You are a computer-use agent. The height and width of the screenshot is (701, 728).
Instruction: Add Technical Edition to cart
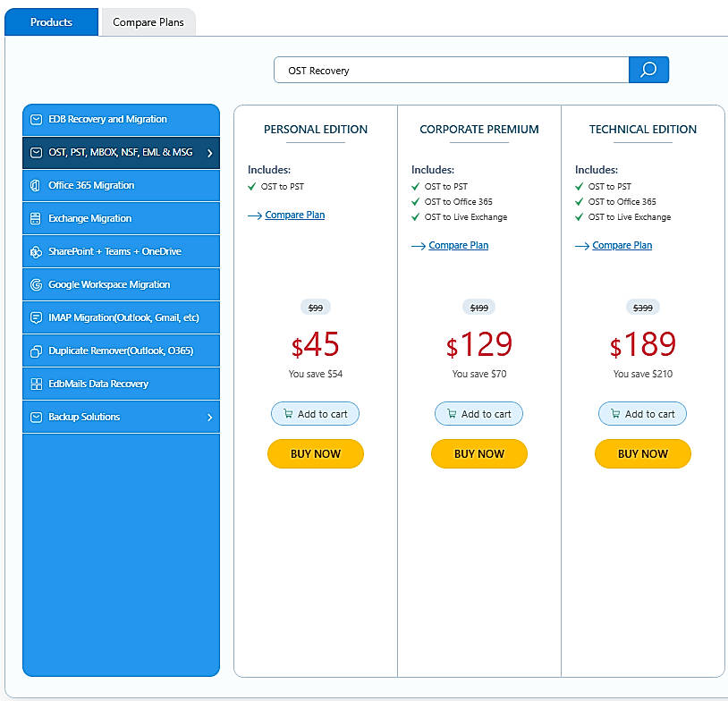click(x=642, y=414)
